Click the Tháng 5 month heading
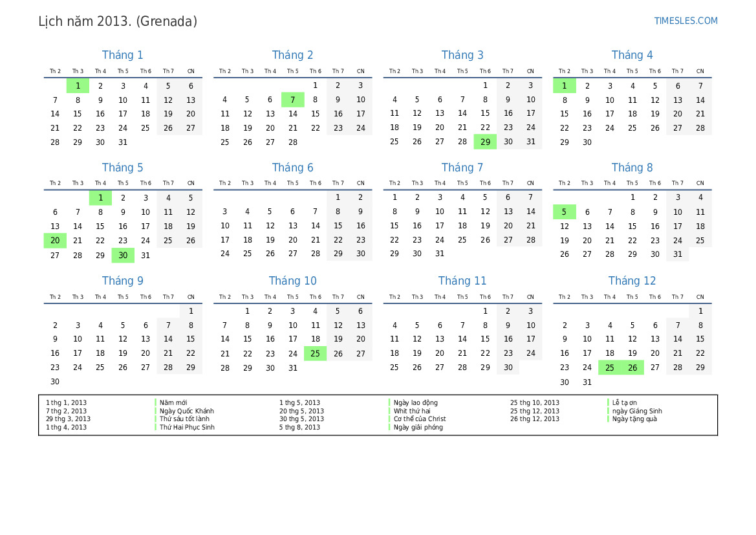Viewport: 756px width, 535px height. click(122, 168)
